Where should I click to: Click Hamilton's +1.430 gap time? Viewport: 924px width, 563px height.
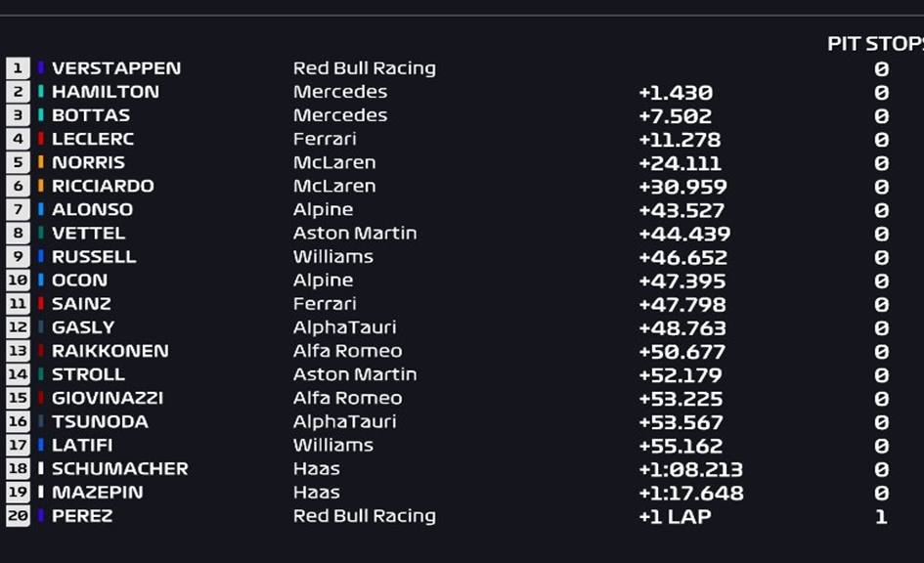pyautogui.click(x=676, y=93)
